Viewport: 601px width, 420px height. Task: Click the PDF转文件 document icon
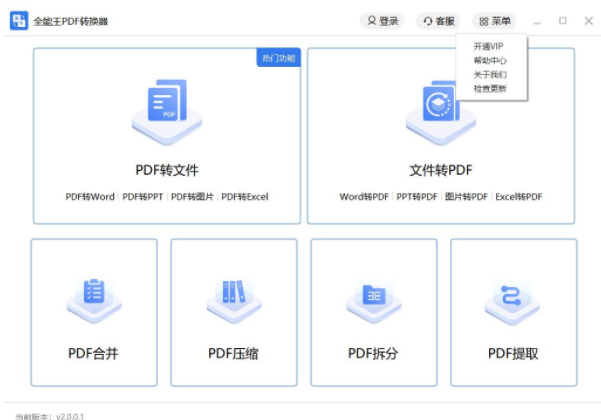[x=166, y=107]
